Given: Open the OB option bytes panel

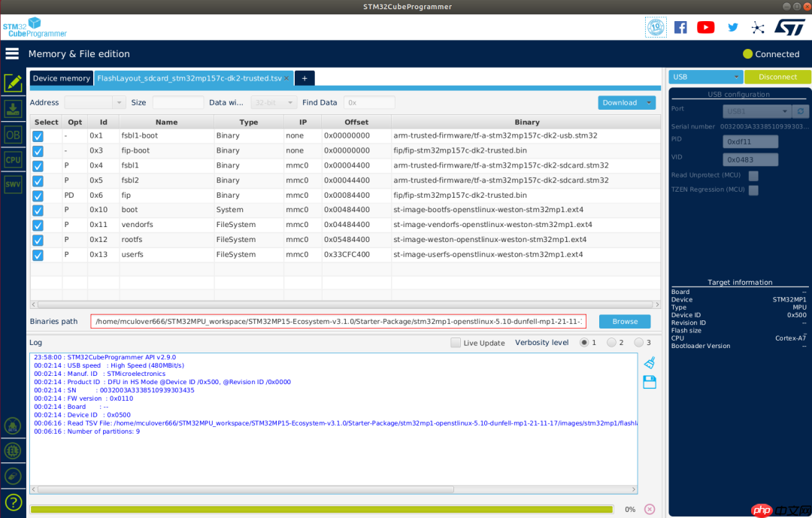Looking at the screenshot, I should click(x=13, y=135).
